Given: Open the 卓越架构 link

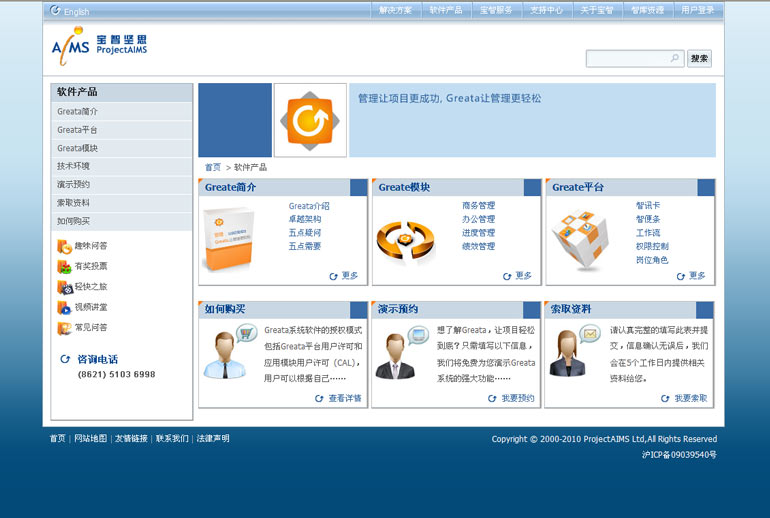Looking at the screenshot, I should [305, 219].
